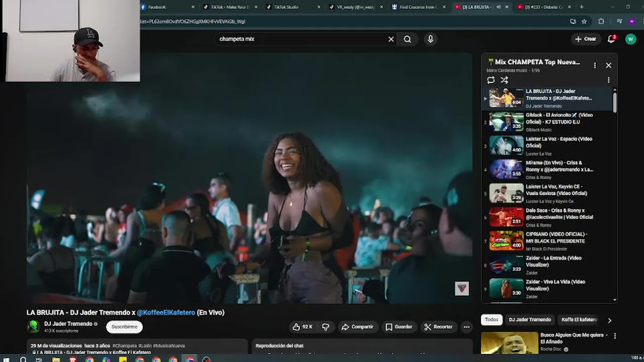This screenshot has height=362, width=644.
Task: Expand the video description box
Action: coord(137,347)
